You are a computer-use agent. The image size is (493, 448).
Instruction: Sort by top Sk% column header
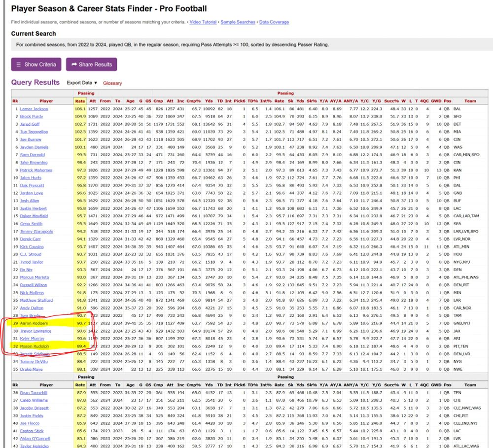(x=312, y=101)
